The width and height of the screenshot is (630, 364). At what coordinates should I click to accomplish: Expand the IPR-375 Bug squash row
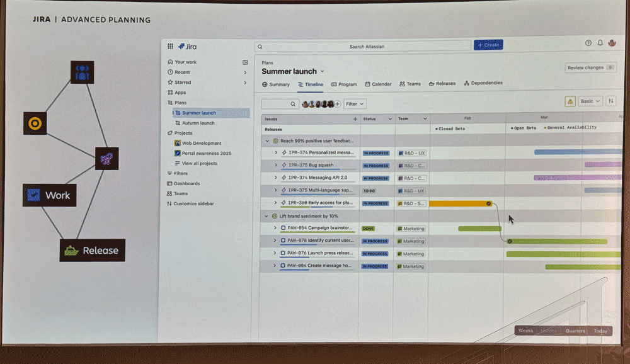[x=276, y=166]
